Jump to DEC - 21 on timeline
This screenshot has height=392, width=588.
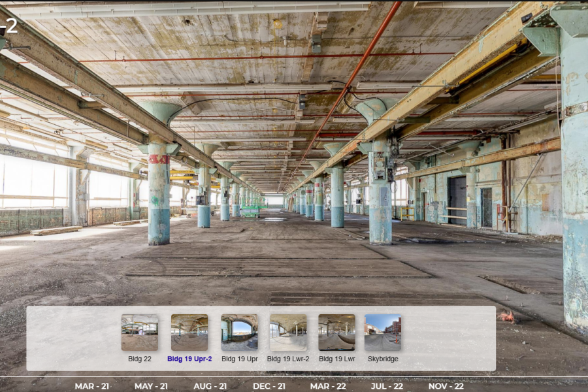coord(269,386)
